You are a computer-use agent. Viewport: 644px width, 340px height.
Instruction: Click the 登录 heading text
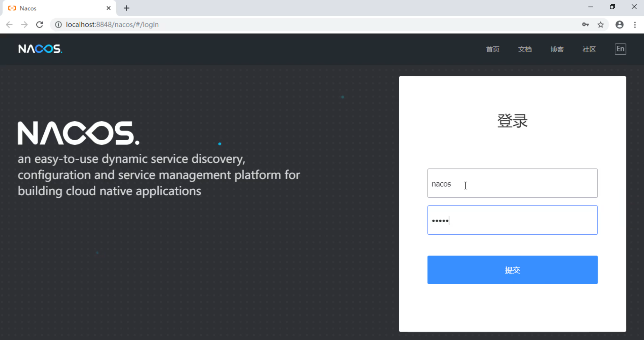[512, 121]
